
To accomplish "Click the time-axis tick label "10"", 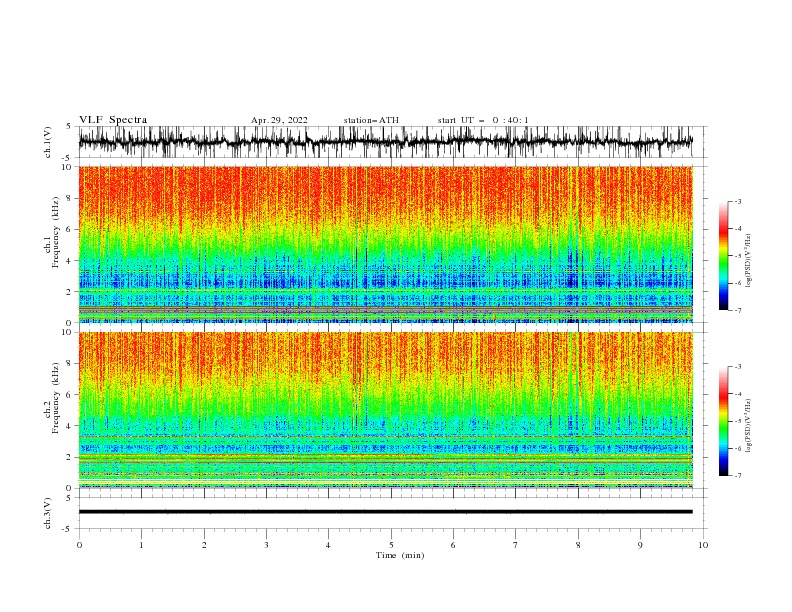I will [x=703, y=545].
